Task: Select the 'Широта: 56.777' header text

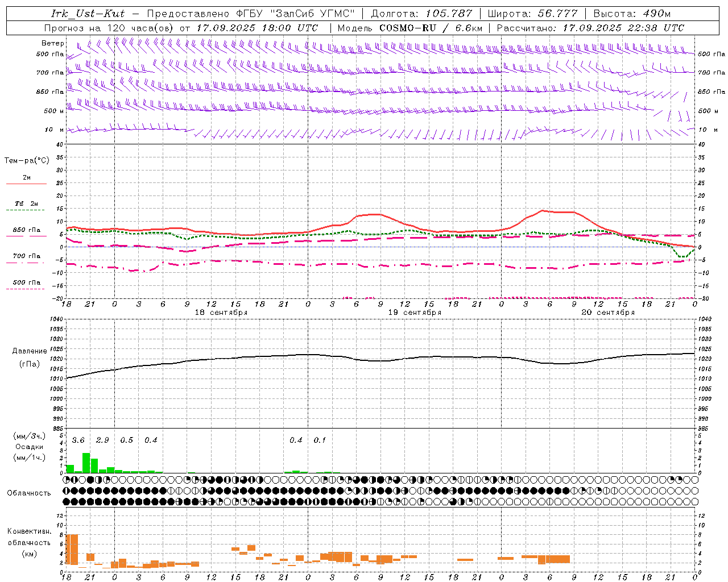Action: [x=532, y=14]
